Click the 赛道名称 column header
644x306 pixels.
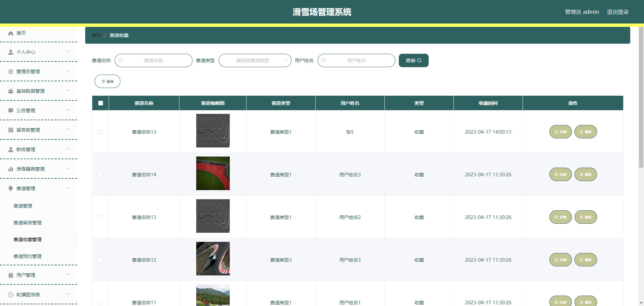pyautogui.click(x=144, y=103)
